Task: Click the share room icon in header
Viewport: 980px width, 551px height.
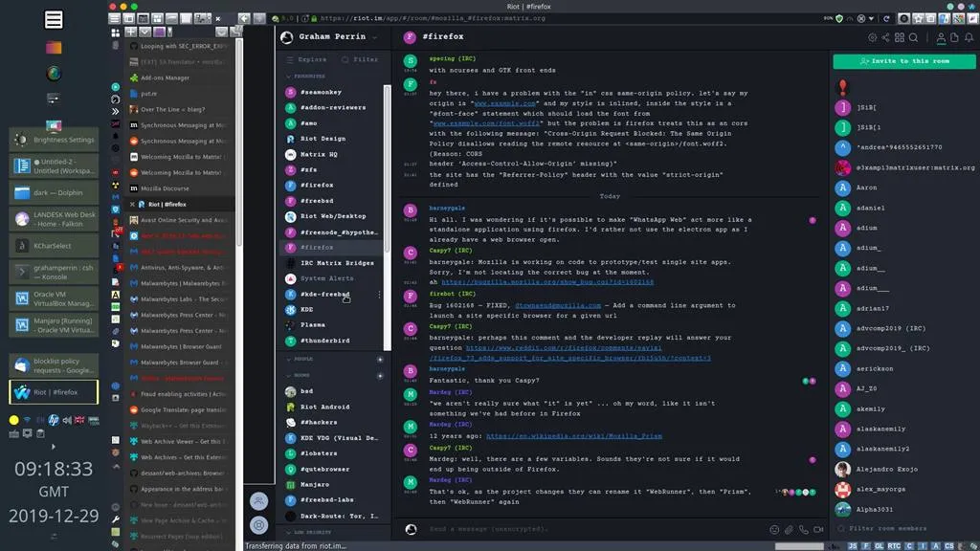Action: pos(885,37)
